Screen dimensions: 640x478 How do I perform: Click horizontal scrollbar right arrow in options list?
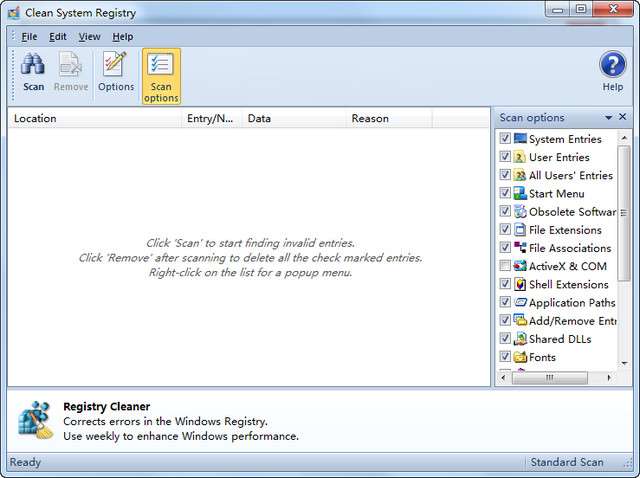pos(609,378)
